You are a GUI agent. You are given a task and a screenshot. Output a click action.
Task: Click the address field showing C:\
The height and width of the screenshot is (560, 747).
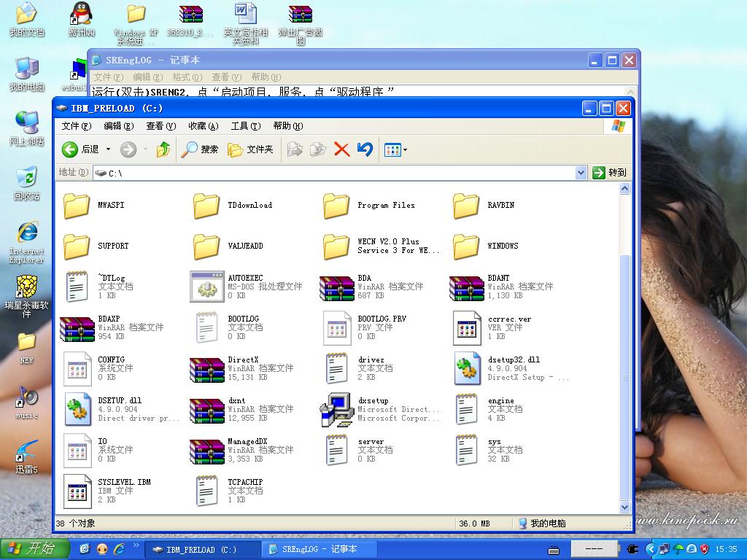coord(336,173)
